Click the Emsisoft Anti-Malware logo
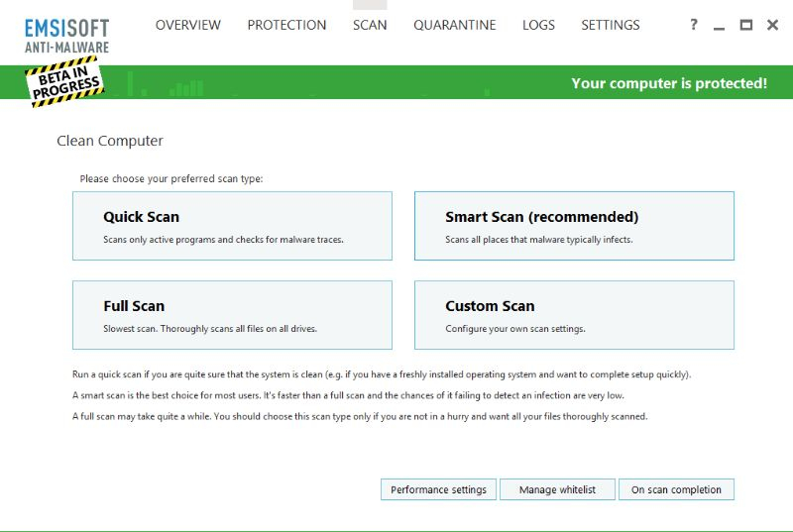The height and width of the screenshot is (532, 793). pos(67,35)
